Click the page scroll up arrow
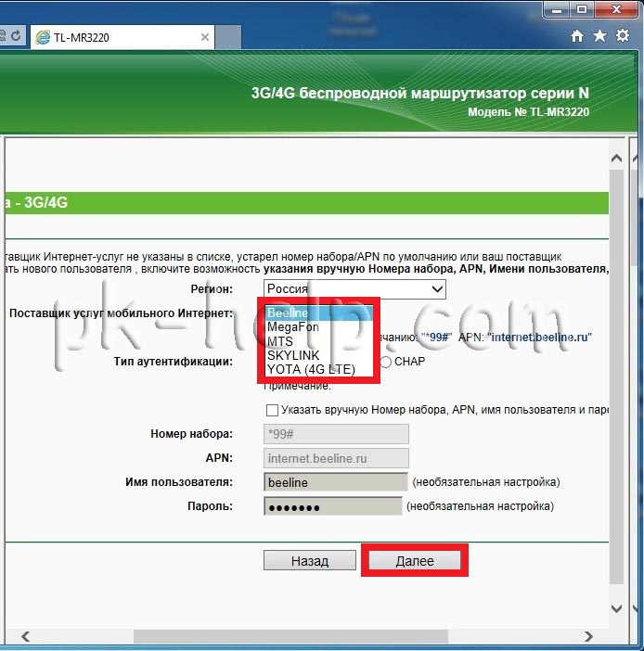Viewport: 644px width, 651px height. coord(616,159)
